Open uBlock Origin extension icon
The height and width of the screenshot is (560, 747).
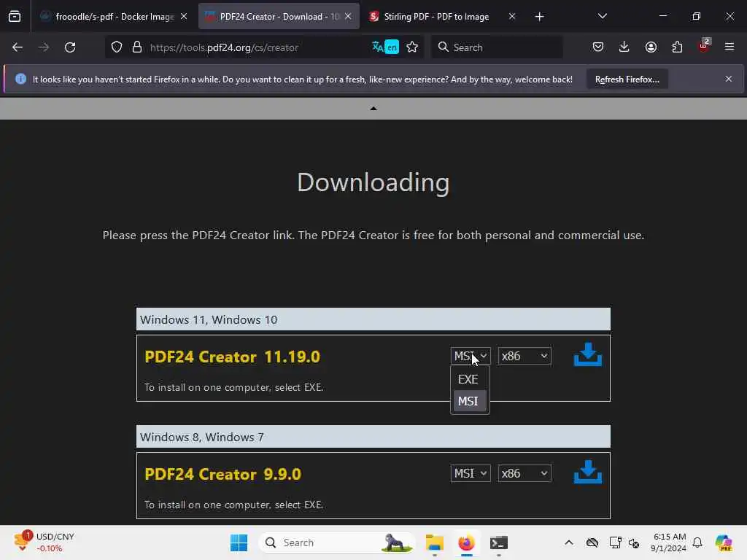[704, 46]
